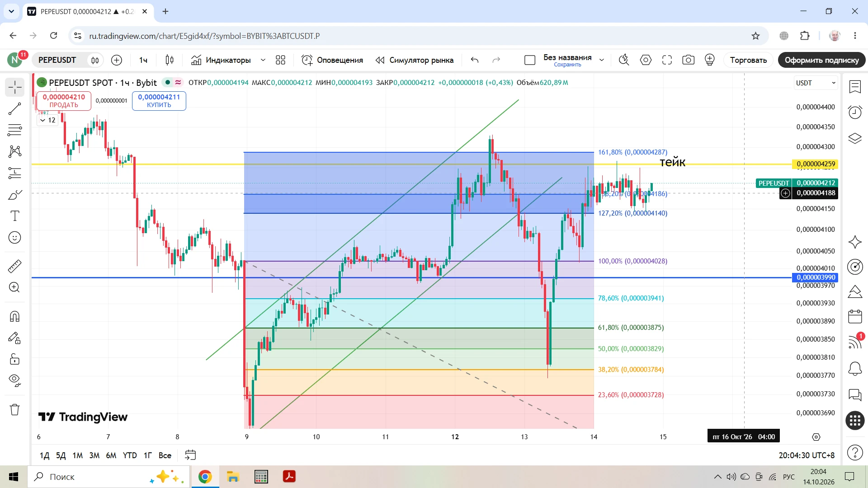Click the blue 0,000003990 price label

click(816, 277)
